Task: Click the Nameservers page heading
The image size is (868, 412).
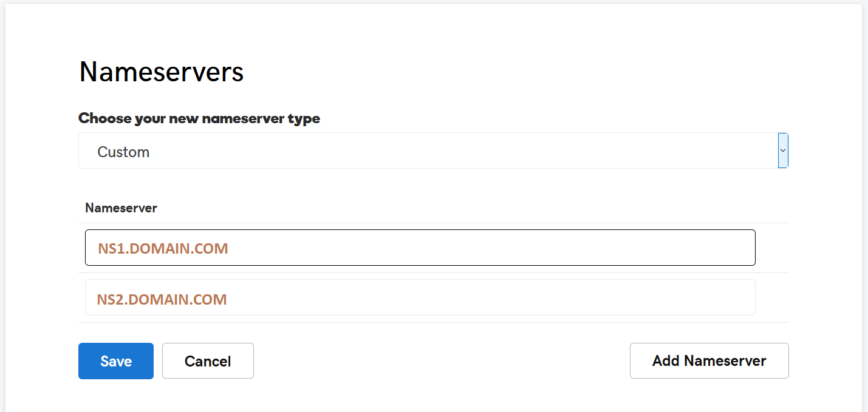Action: coord(162,72)
